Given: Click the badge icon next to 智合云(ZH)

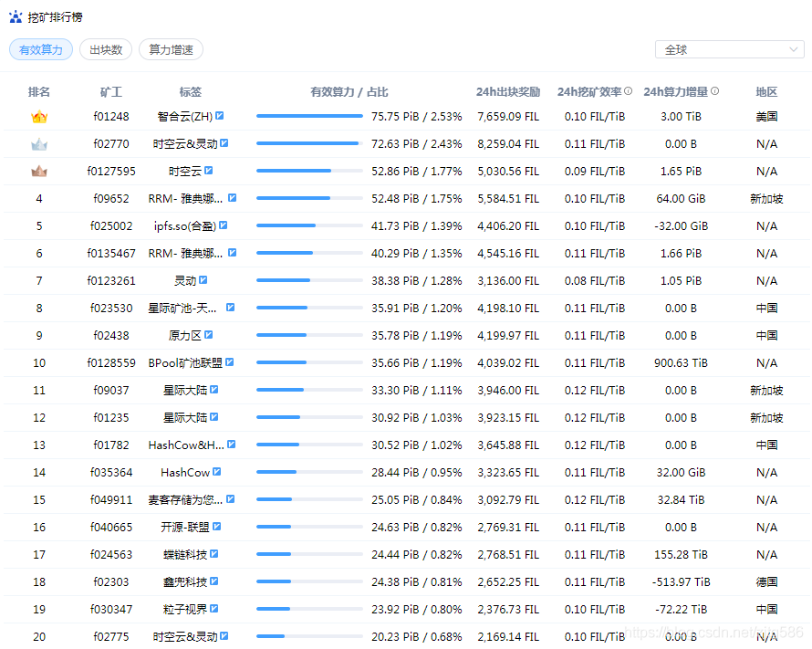Looking at the screenshot, I should (220, 116).
